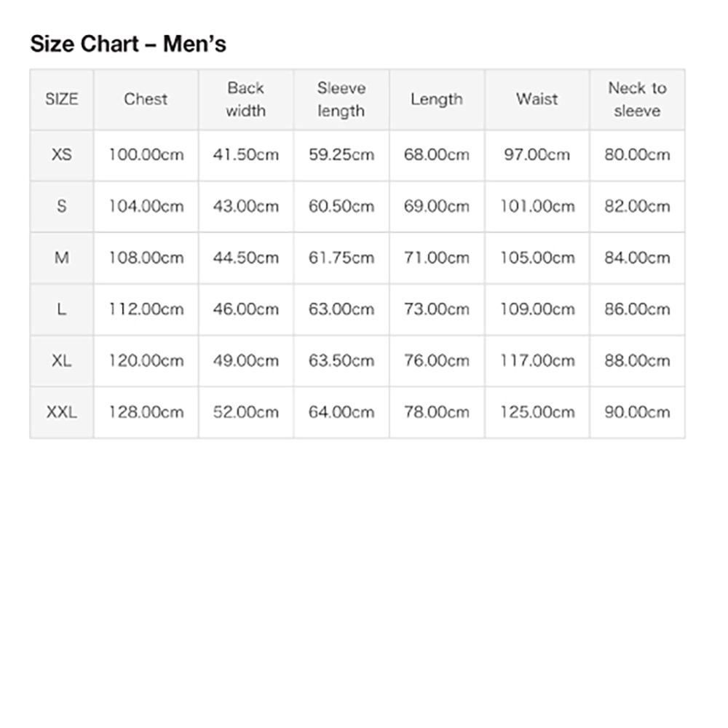Click the XL size row label
This screenshot has height=728, width=728.
62,361
